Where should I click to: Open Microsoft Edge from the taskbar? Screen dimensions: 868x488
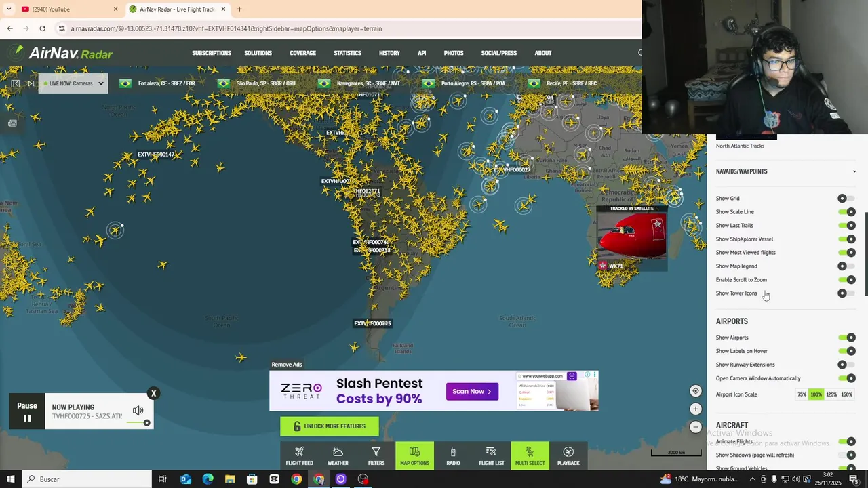[x=208, y=479]
